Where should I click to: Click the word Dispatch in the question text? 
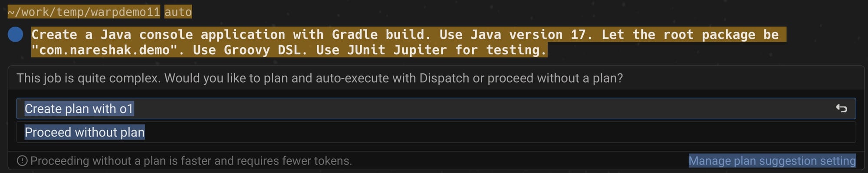(444, 78)
